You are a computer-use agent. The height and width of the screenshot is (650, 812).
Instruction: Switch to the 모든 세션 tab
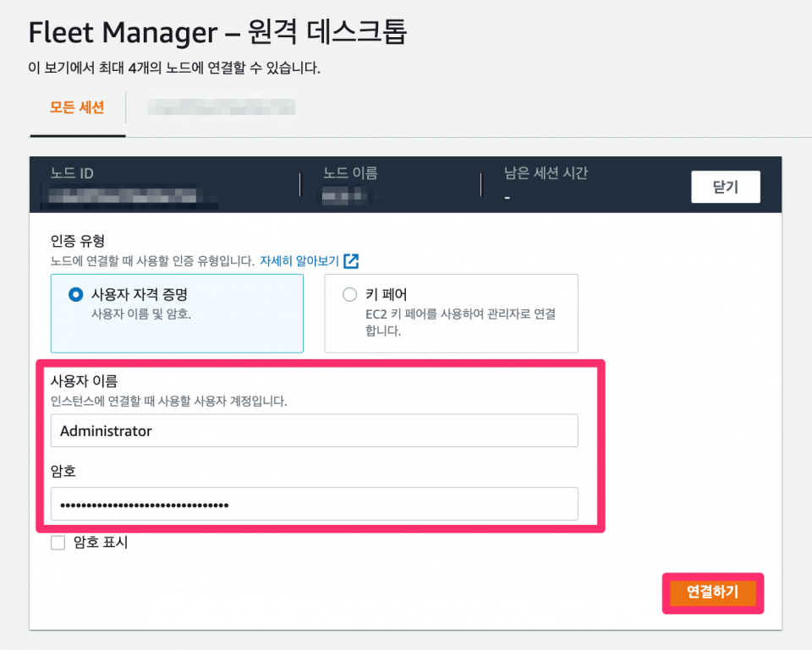click(77, 107)
